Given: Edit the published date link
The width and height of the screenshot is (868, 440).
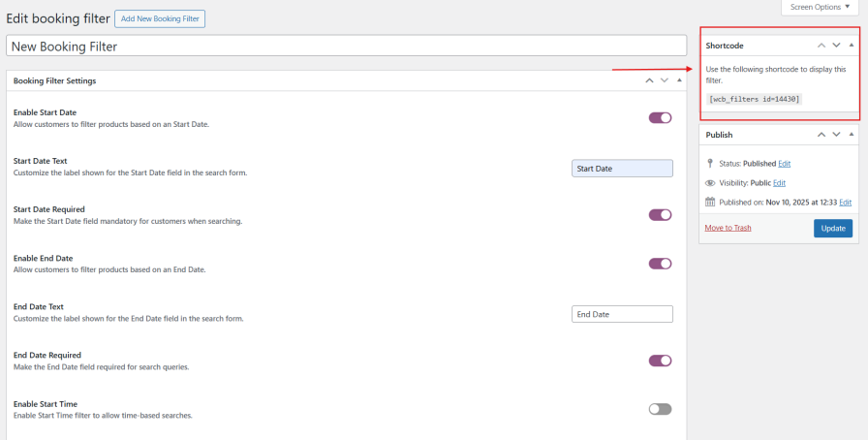Looking at the screenshot, I should (x=845, y=202).
